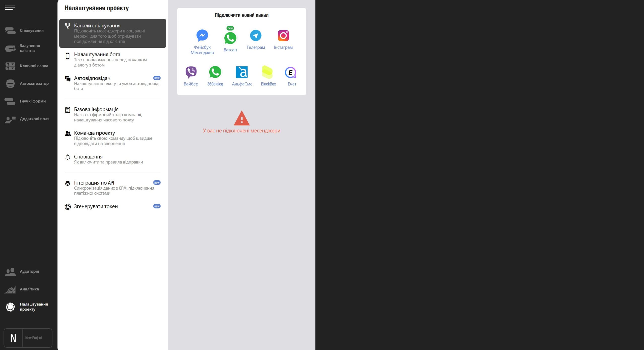Click the Автоматизатор sidebar icon
This screenshot has height=350, width=644.
[x=10, y=84]
